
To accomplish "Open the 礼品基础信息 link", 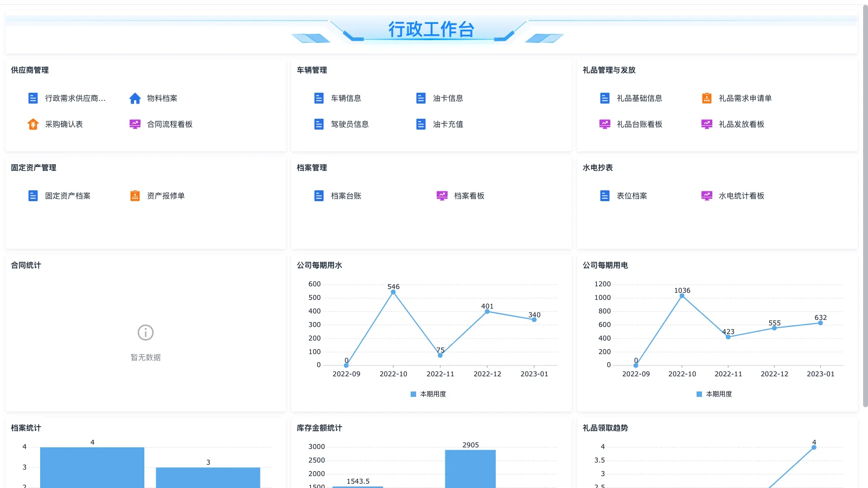I will (640, 98).
